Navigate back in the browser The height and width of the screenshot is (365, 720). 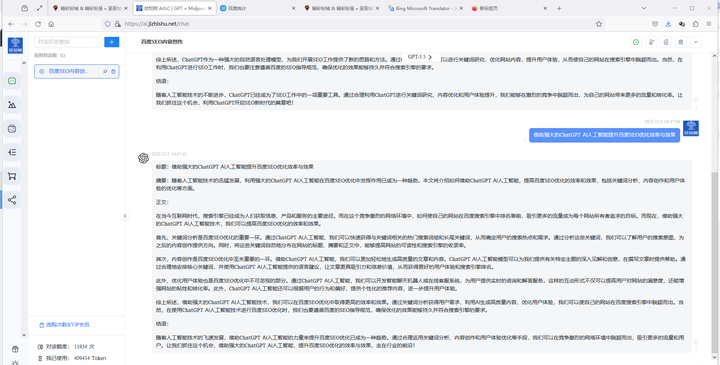tap(11, 24)
